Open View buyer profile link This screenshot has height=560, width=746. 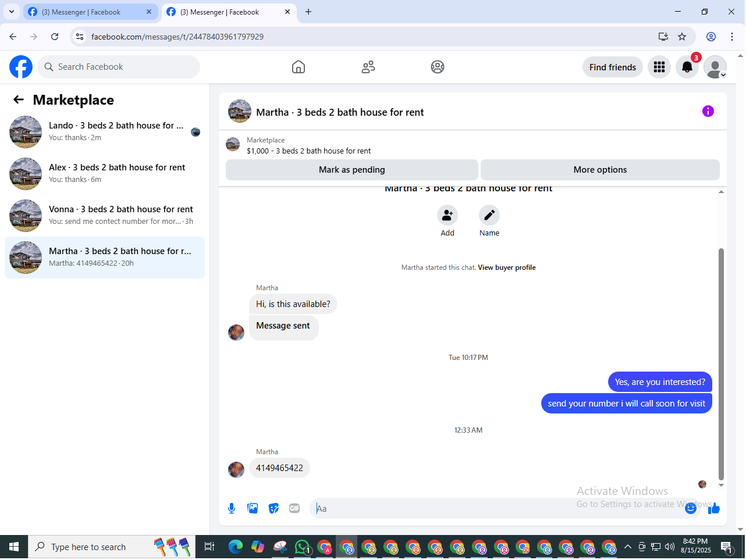(x=507, y=267)
